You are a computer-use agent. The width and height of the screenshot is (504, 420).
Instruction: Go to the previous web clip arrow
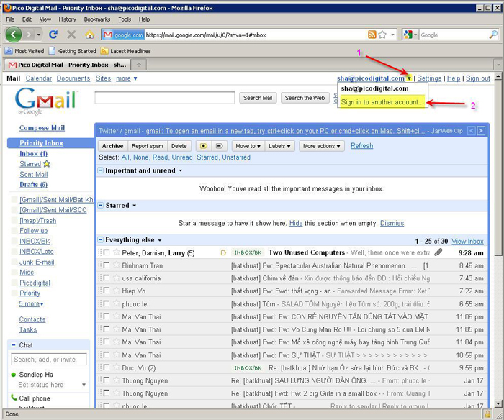[x=471, y=131]
